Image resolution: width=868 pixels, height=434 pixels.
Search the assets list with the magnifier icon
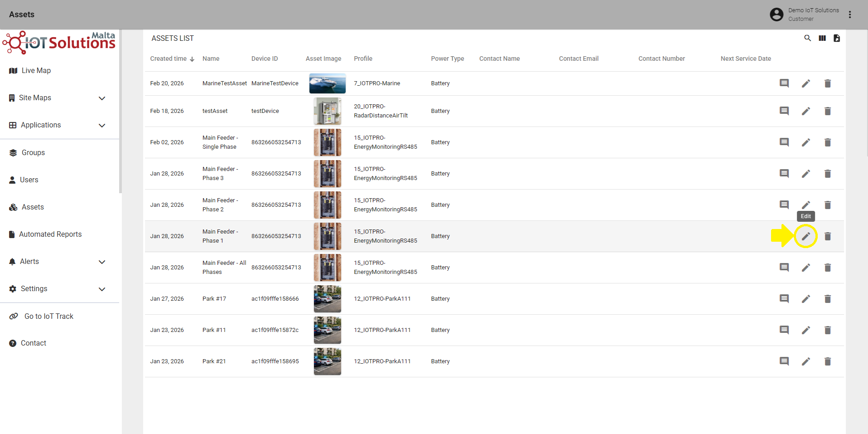pyautogui.click(x=807, y=38)
